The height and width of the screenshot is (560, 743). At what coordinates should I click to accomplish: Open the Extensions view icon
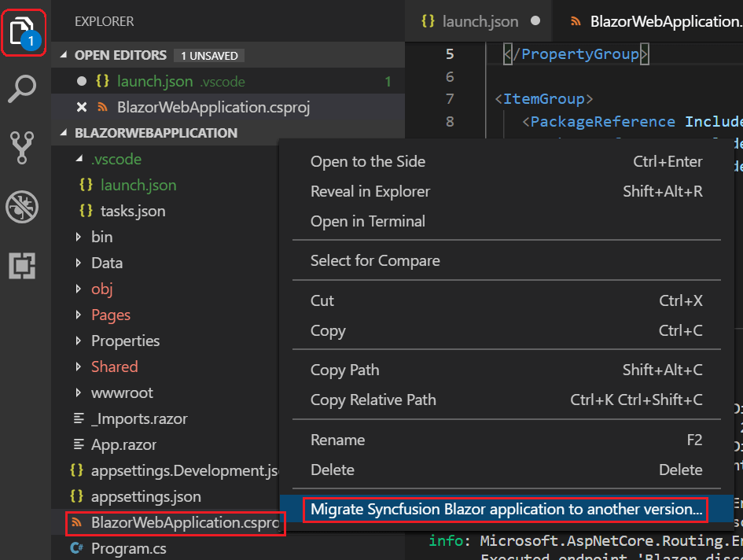tap(22, 267)
